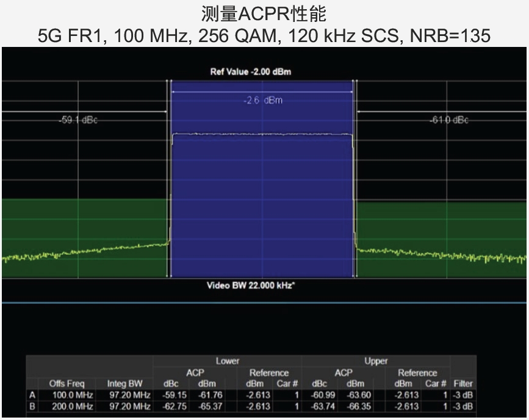
Task: Click the Filter column header
Action: pos(463,384)
